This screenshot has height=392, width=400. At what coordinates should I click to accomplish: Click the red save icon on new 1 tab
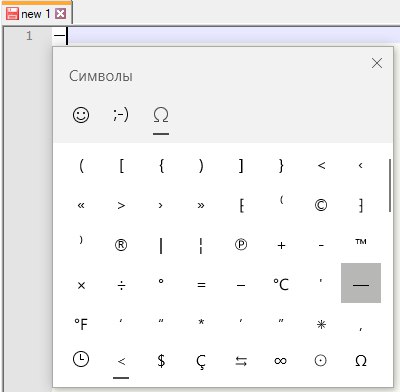(x=12, y=14)
